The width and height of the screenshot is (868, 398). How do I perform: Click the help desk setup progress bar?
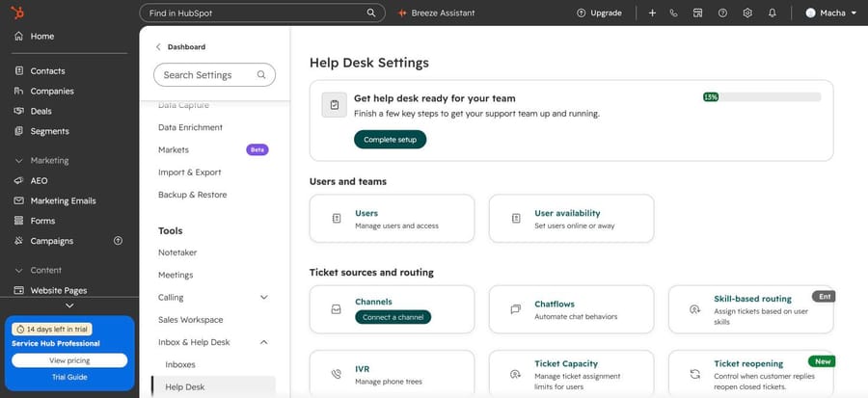pos(762,96)
